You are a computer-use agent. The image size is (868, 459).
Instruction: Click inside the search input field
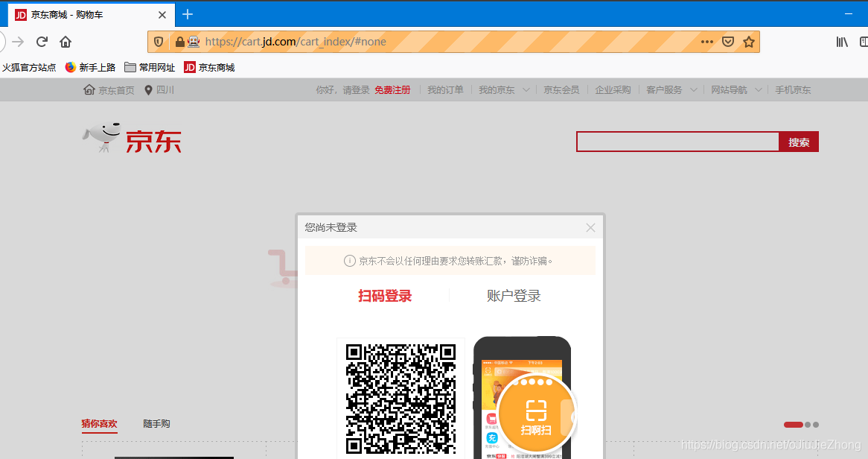tap(677, 141)
